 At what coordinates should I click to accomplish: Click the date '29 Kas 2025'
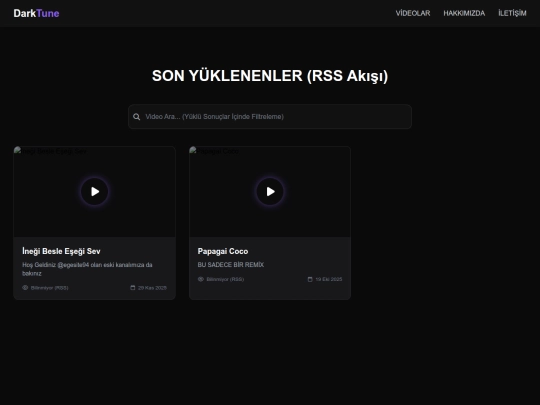point(152,288)
